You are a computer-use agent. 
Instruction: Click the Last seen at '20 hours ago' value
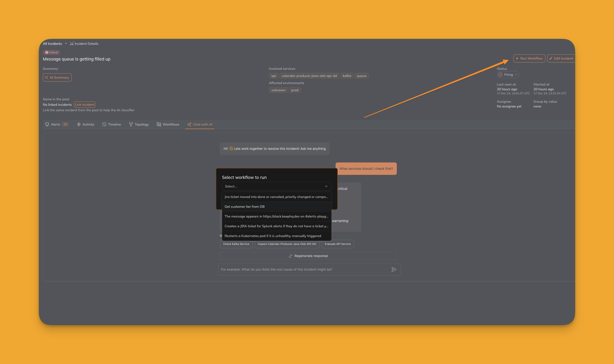(x=507, y=89)
